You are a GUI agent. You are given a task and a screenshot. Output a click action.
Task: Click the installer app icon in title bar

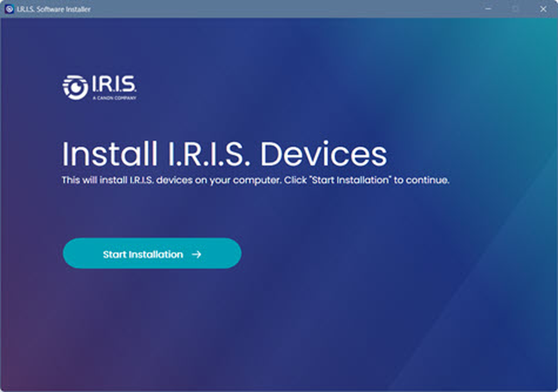[x=9, y=9]
